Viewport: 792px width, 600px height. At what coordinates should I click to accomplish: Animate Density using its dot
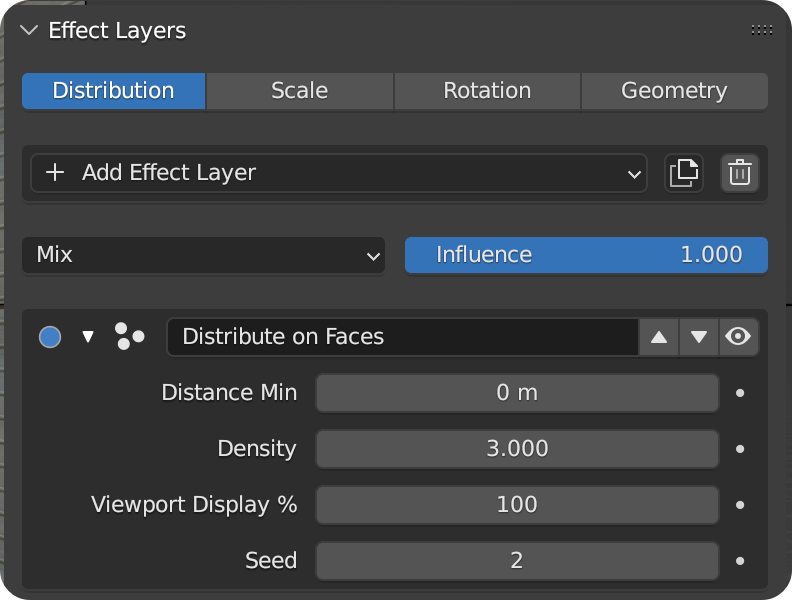[740, 449]
